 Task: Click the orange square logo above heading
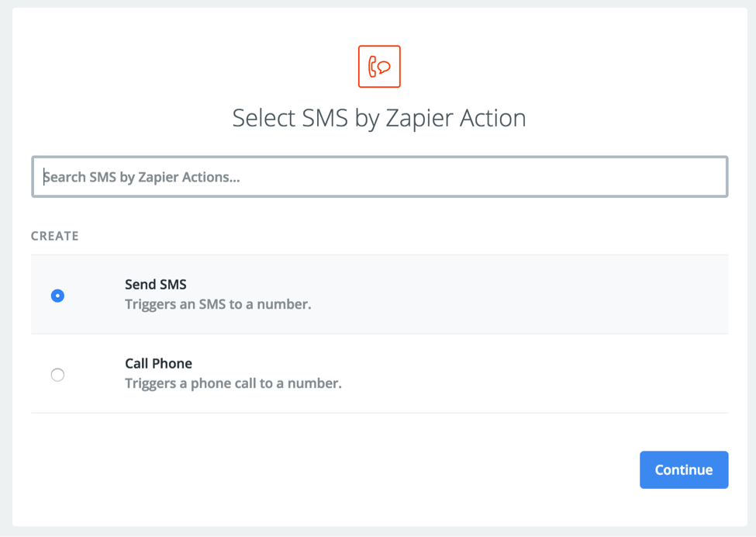pos(379,67)
